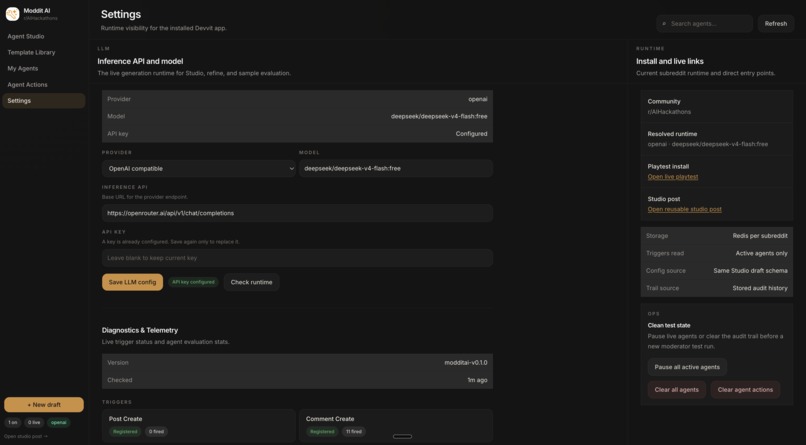The width and height of the screenshot is (806, 445).
Task: Click the Resolved runtime value text
Action: click(708, 144)
